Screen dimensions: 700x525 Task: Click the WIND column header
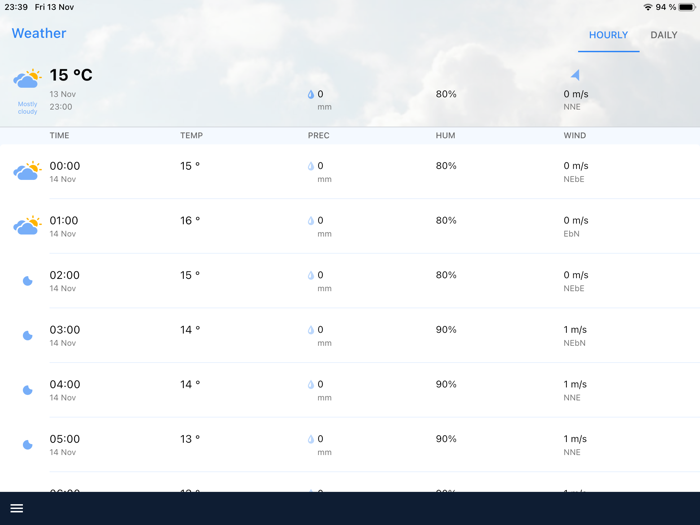[x=575, y=135]
